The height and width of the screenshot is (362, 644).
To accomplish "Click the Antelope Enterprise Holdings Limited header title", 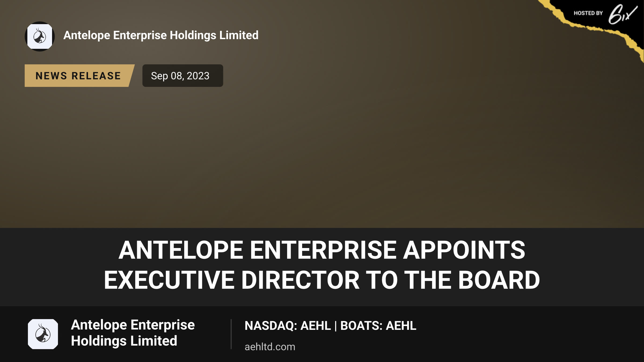I will tap(161, 35).
